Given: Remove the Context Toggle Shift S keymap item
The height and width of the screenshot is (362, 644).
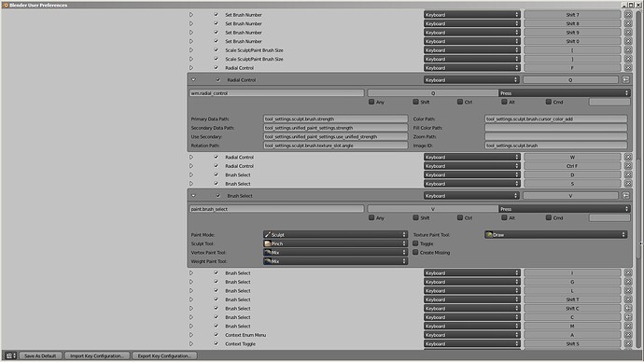Looking at the screenshot, I should point(628,344).
